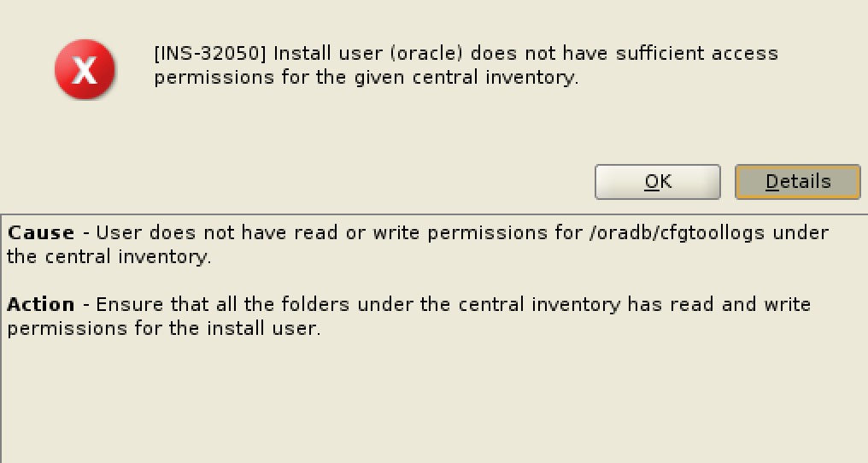868x463 pixels.
Task: Click the bold Cause label
Action: coord(40,233)
